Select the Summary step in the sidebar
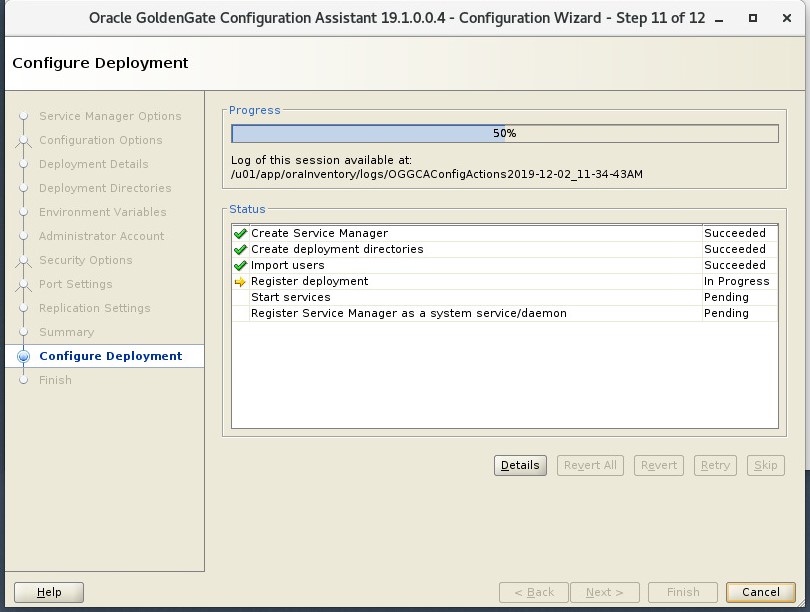Viewport: 810px width, 612px height. (x=67, y=332)
